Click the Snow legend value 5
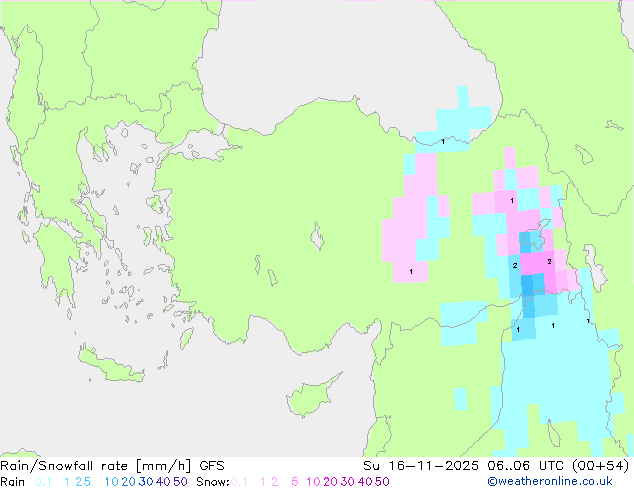 coord(295,482)
